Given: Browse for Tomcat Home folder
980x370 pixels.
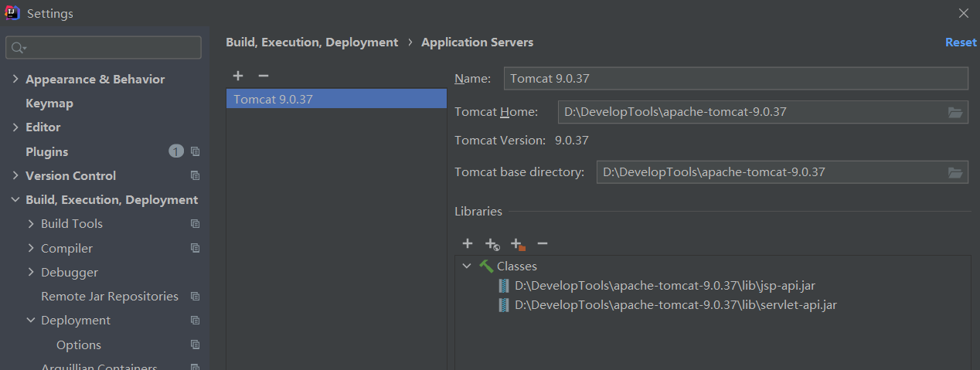Looking at the screenshot, I should click(x=955, y=113).
